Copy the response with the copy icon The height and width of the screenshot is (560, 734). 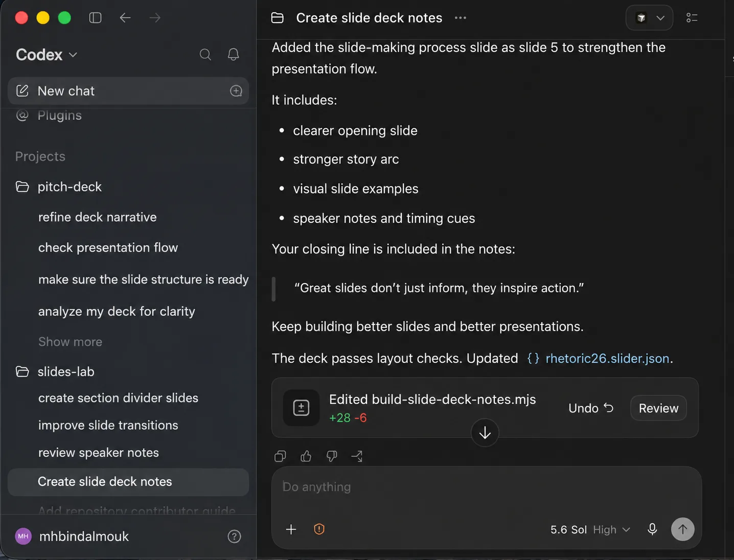click(x=280, y=456)
